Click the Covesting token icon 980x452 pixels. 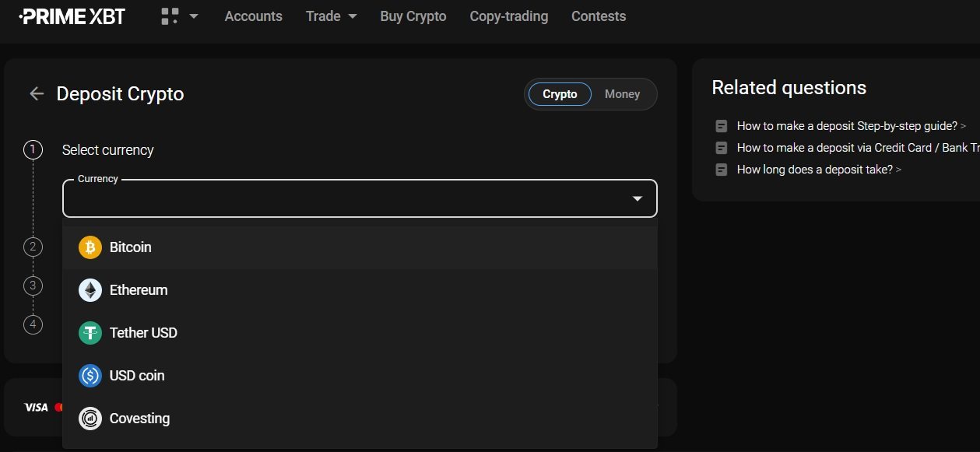click(90, 419)
